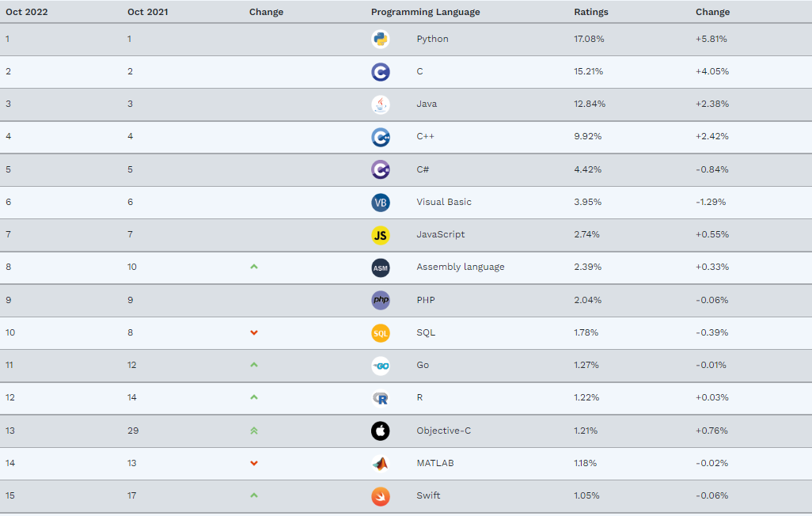Click the Objective-C Apple icon
Screen dimensions: 812x516
(x=381, y=431)
